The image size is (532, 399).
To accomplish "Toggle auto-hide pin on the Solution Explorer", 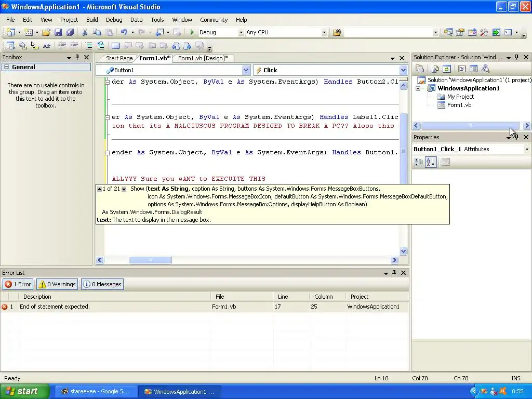I will point(517,57).
